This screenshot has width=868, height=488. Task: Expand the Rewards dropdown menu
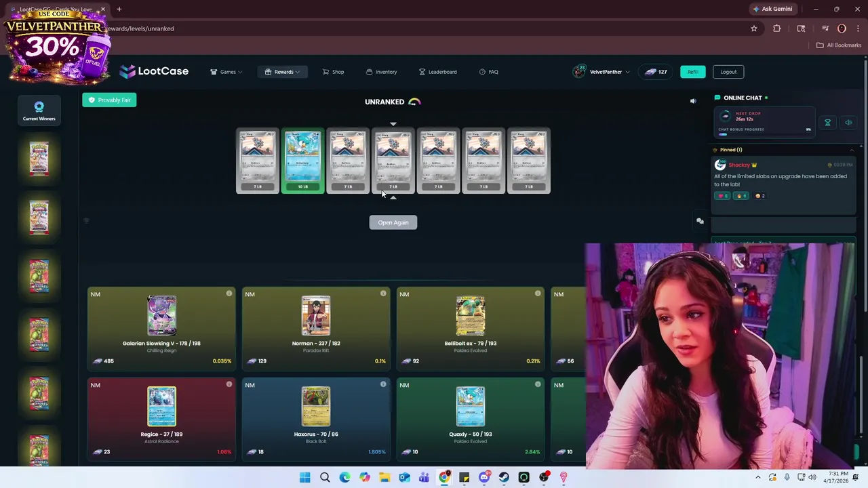[283, 72]
